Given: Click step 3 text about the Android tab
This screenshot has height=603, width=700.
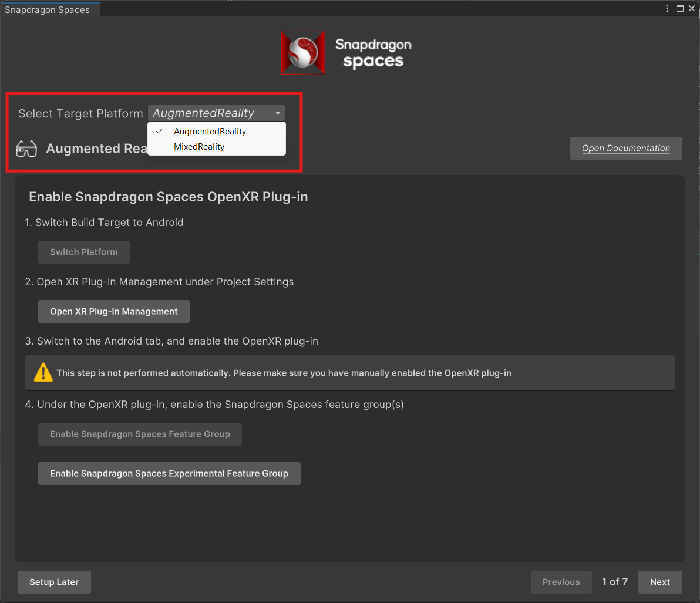Looking at the screenshot, I should pyautogui.click(x=171, y=341).
